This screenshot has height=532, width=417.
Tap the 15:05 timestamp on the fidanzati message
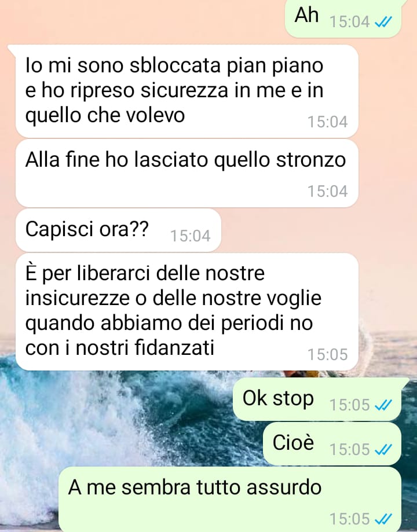[328, 354]
